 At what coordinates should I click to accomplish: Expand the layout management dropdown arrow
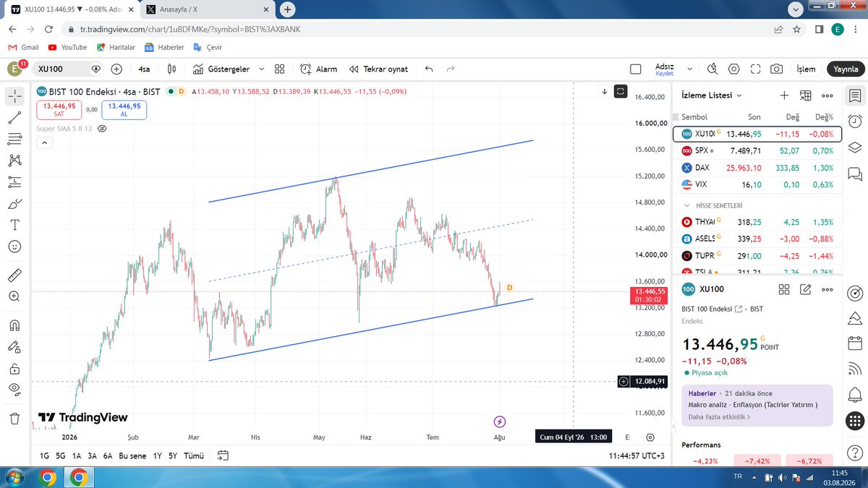pyautogui.click(x=689, y=69)
